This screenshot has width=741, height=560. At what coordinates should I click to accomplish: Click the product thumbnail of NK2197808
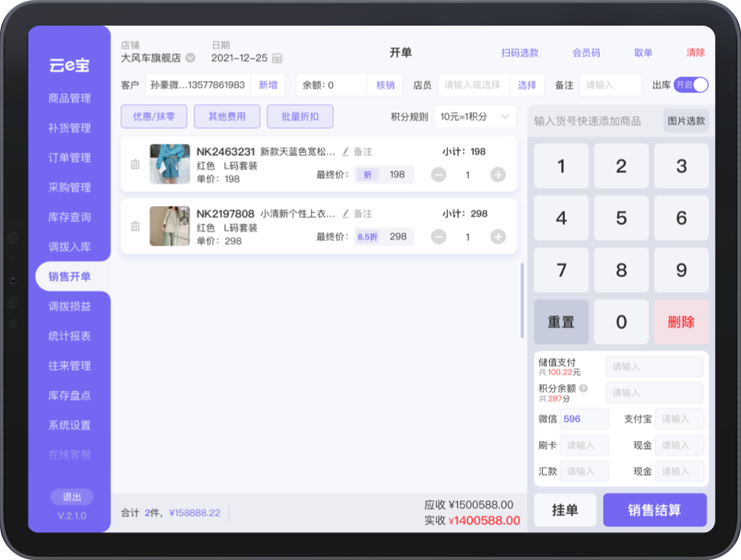coord(170,226)
